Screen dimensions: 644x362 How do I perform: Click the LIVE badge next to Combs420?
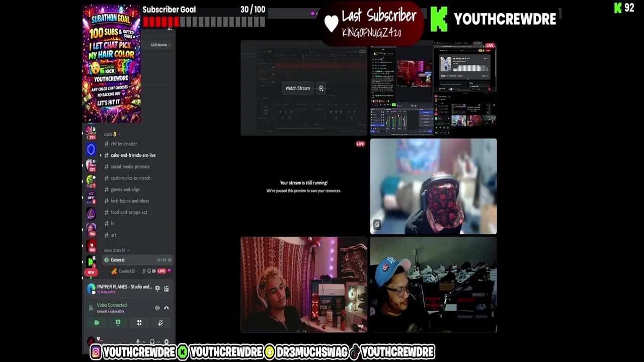pyautogui.click(x=162, y=271)
